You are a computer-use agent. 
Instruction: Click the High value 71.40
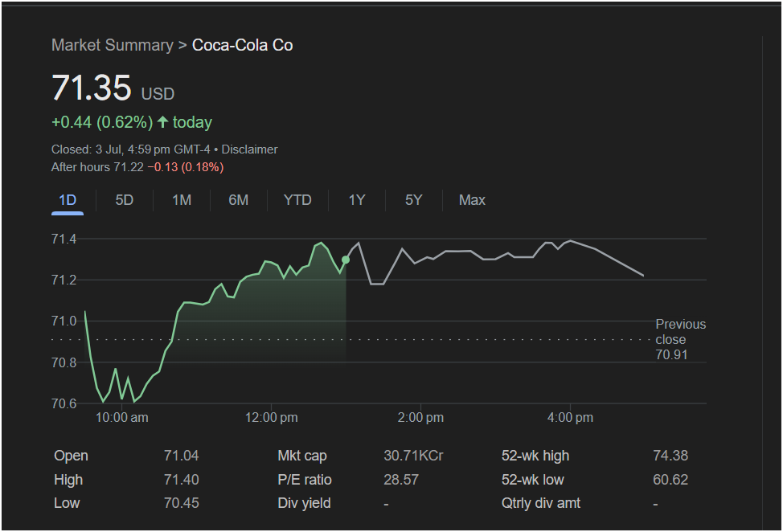(x=181, y=480)
